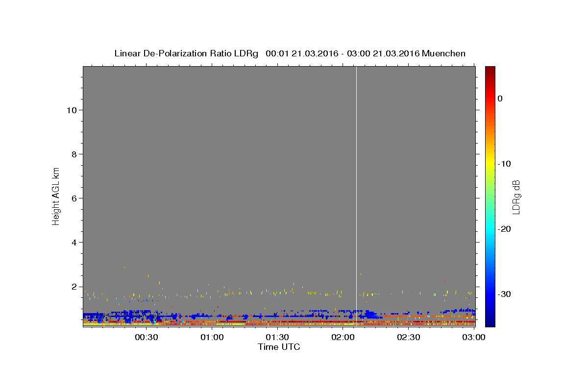Click the colorbar value -20

pyautogui.click(x=505, y=229)
